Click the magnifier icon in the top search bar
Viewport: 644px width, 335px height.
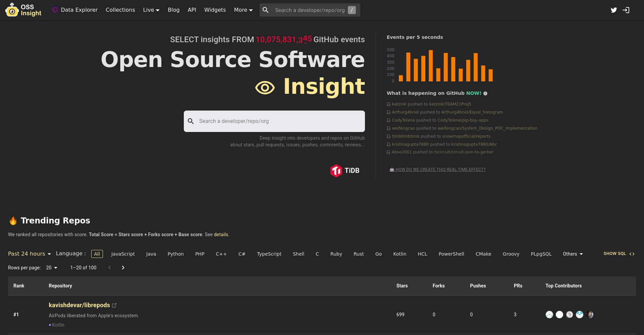tap(266, 10)
